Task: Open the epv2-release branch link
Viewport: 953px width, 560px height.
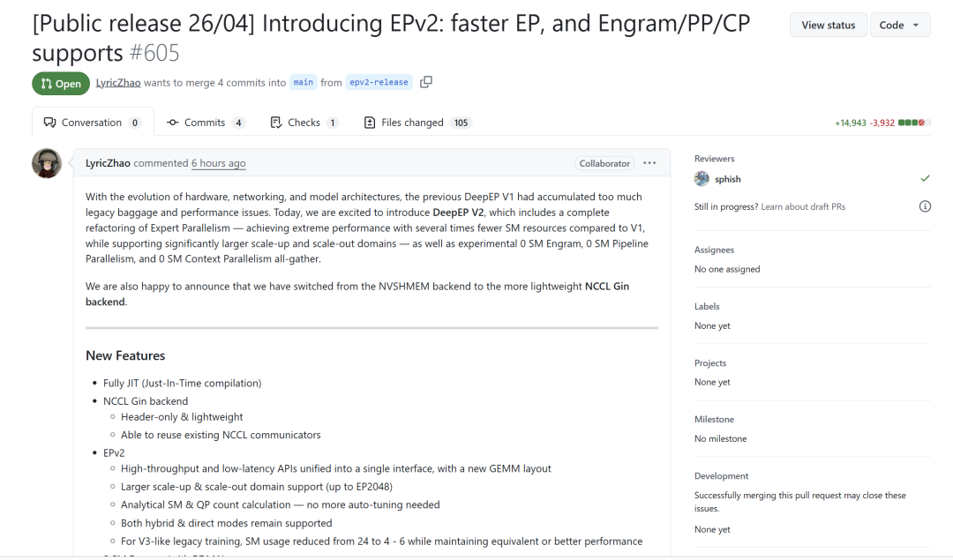Action: pos(379,82)
